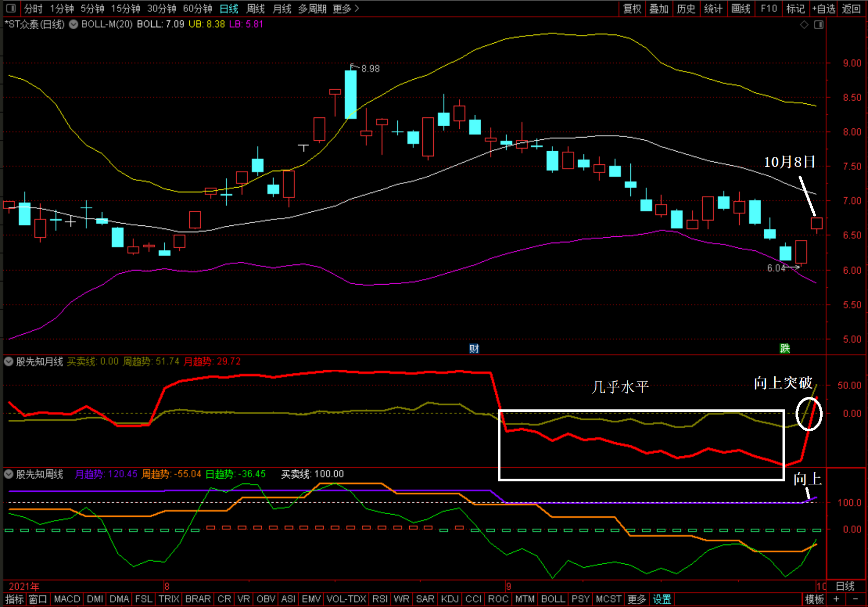Open the 设置 settings link
Viewport: 868px width, 607px height.
662,599
